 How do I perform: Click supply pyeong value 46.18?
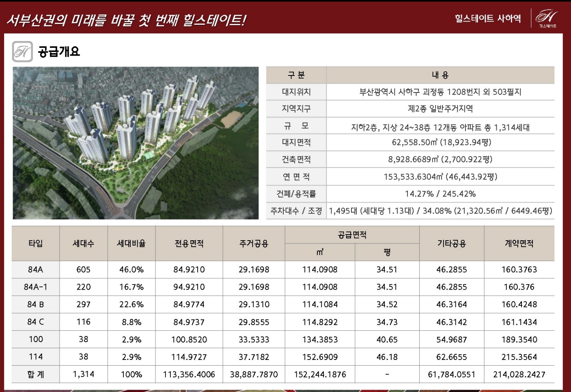tap(387, 357)
